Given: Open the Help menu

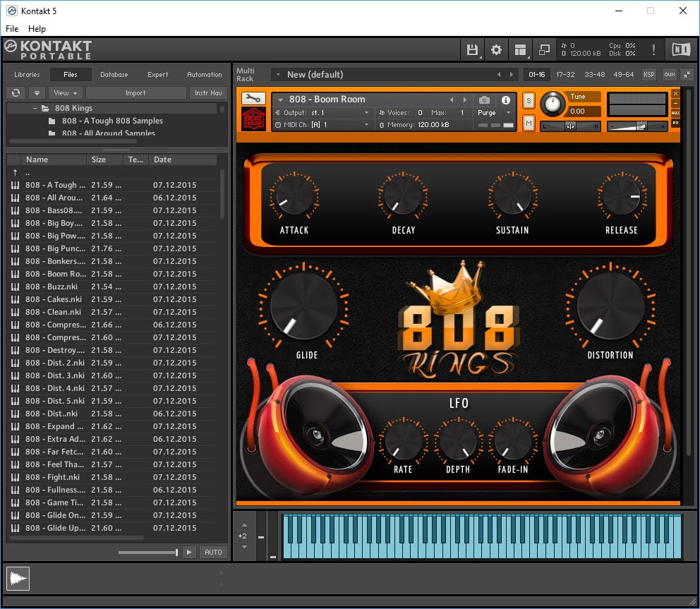Looking at the screenshot, I should pyautogui.click(x=37, y=28).
